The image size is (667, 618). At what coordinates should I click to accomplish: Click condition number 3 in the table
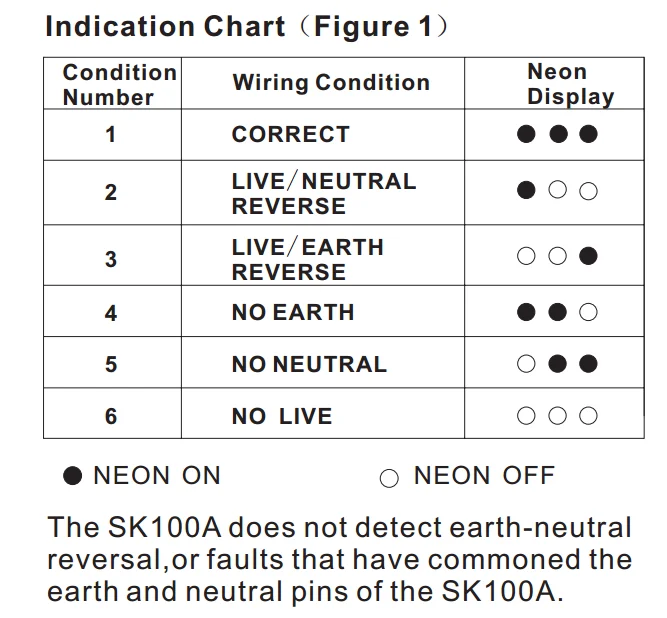coord(111,259)
